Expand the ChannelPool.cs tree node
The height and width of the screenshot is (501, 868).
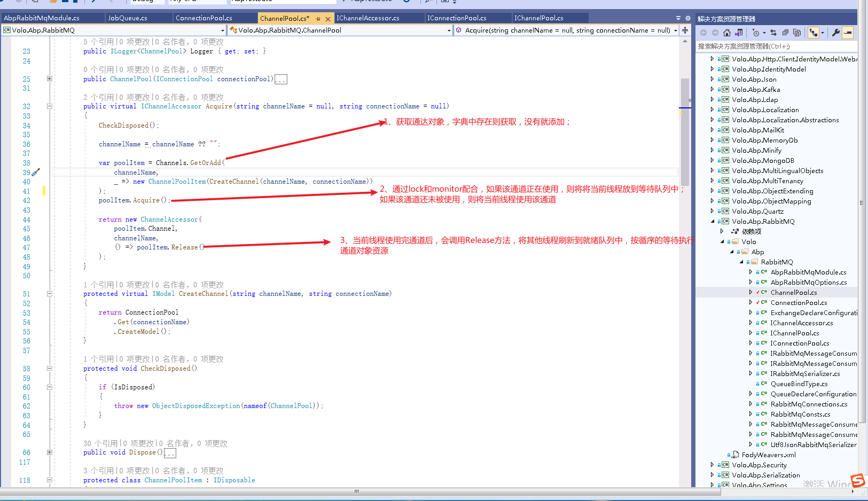(750, 293)
